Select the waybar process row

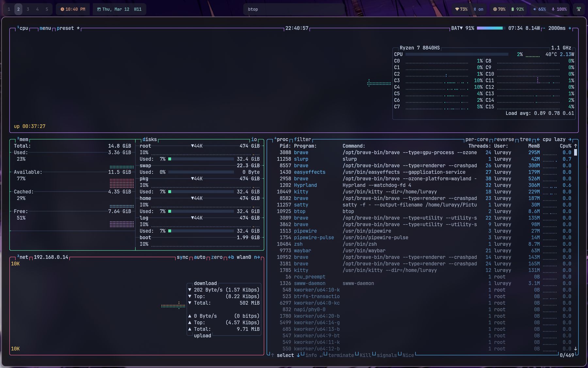(x=423, y=251)
